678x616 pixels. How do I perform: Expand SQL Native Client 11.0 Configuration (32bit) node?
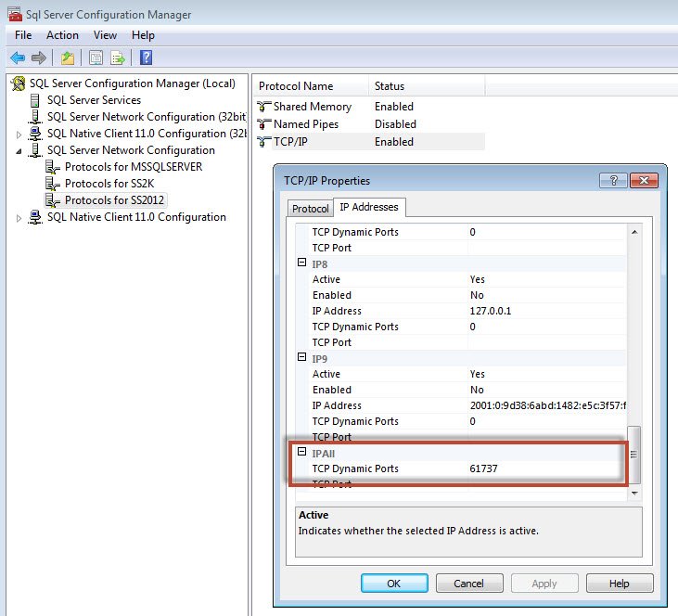pyautogui.click(x=19, y=135)
